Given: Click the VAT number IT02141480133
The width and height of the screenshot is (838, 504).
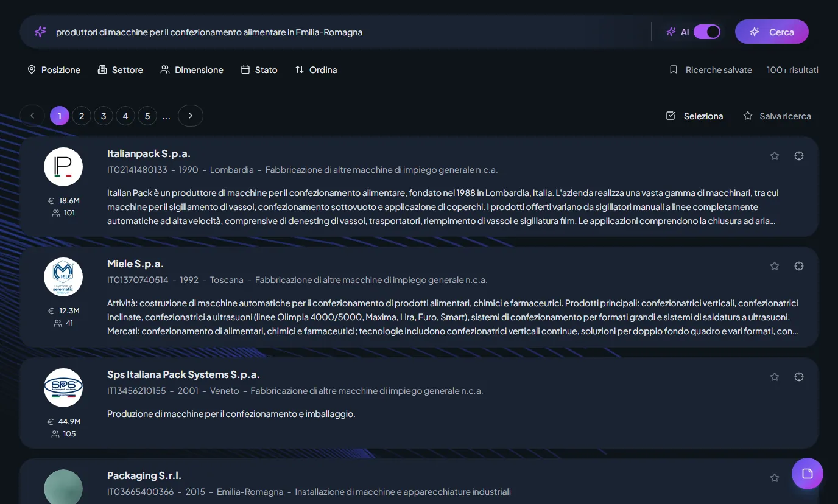Looking at the screenshot, I should point(137,170).
